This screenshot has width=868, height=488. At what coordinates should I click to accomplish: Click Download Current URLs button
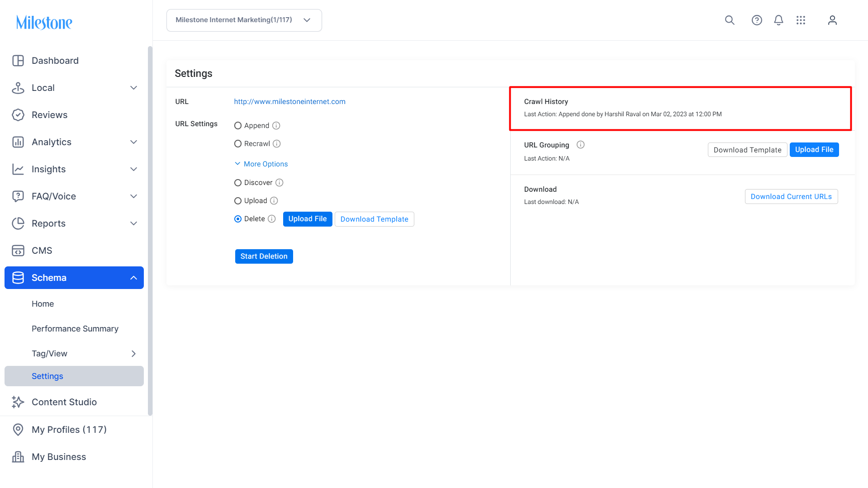(792, 197)
